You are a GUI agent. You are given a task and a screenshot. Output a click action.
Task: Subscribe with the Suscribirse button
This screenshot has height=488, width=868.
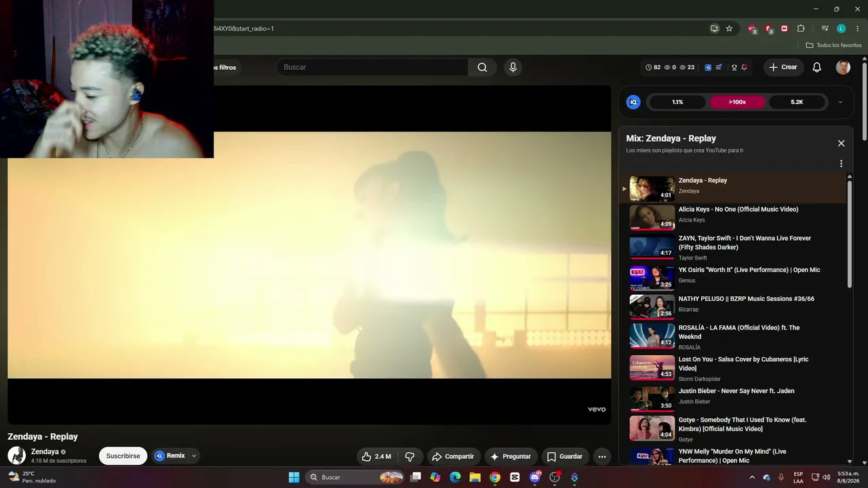[123, 456]
